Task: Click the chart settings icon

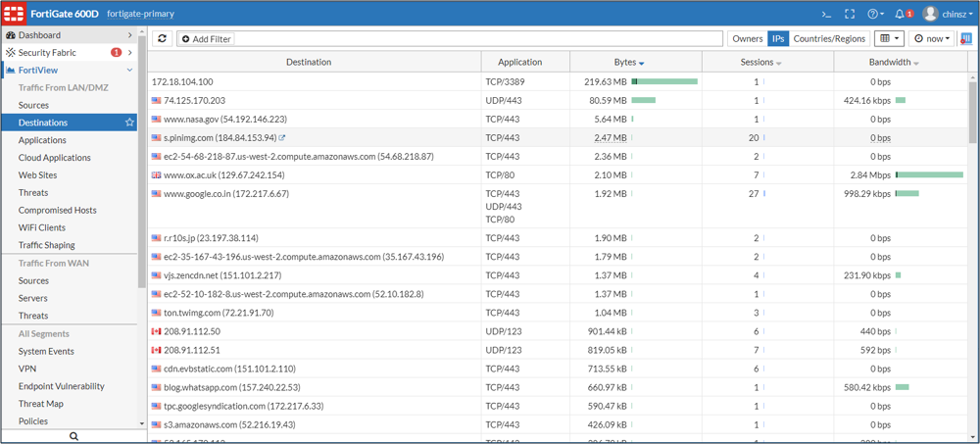Action: tap(966, 39)
